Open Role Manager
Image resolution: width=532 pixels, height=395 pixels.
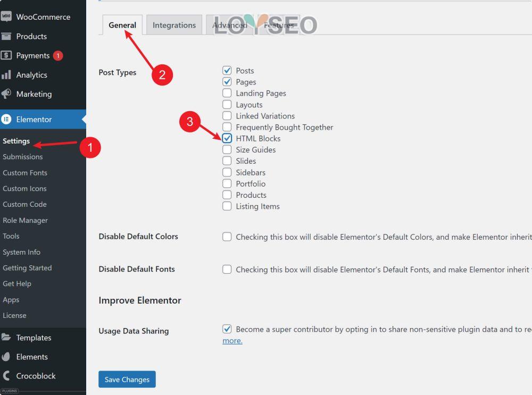(25, 220)
